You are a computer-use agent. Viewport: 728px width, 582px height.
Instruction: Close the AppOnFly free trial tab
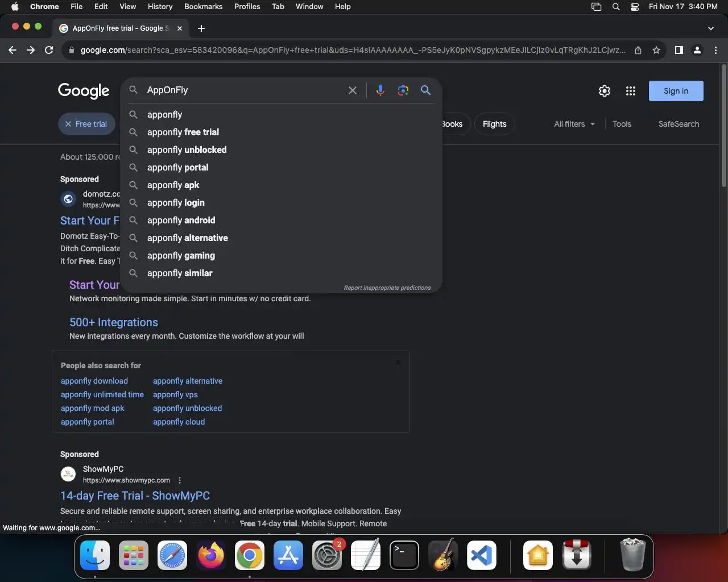[x=180, y=28]
